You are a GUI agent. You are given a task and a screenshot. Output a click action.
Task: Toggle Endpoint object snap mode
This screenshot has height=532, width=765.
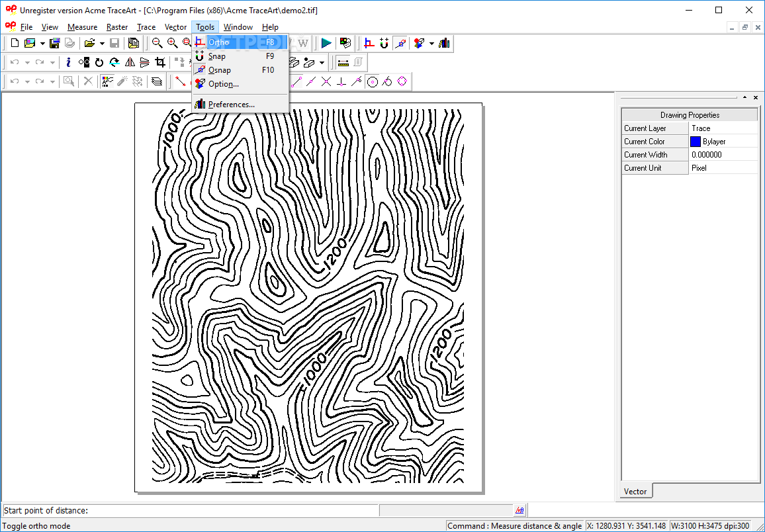pos(296,81)
